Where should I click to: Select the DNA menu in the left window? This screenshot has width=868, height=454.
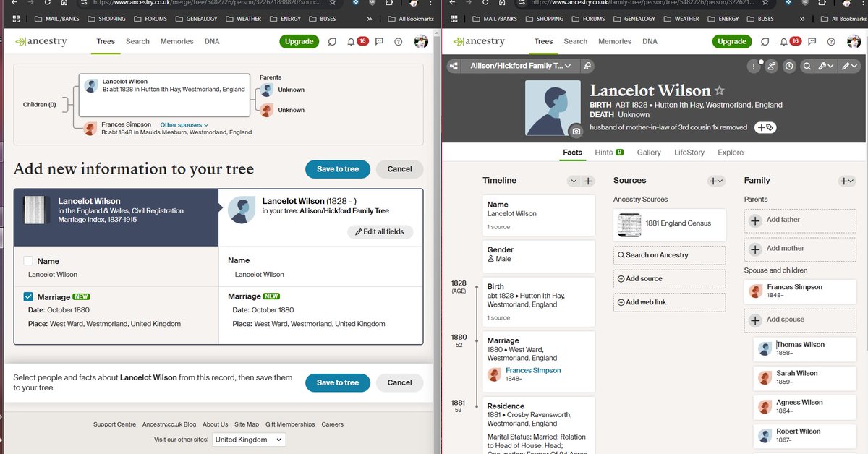pyautogui.click(x=212, y=42)
